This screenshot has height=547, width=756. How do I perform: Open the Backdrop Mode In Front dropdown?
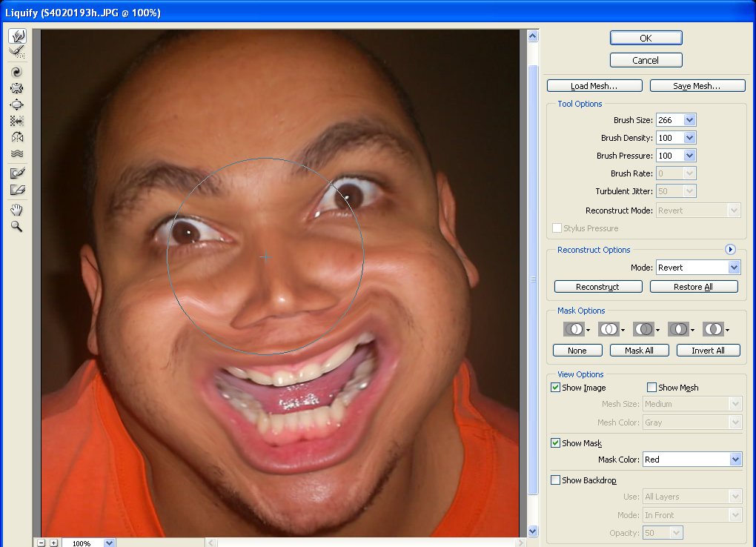[x=692, y=514]
